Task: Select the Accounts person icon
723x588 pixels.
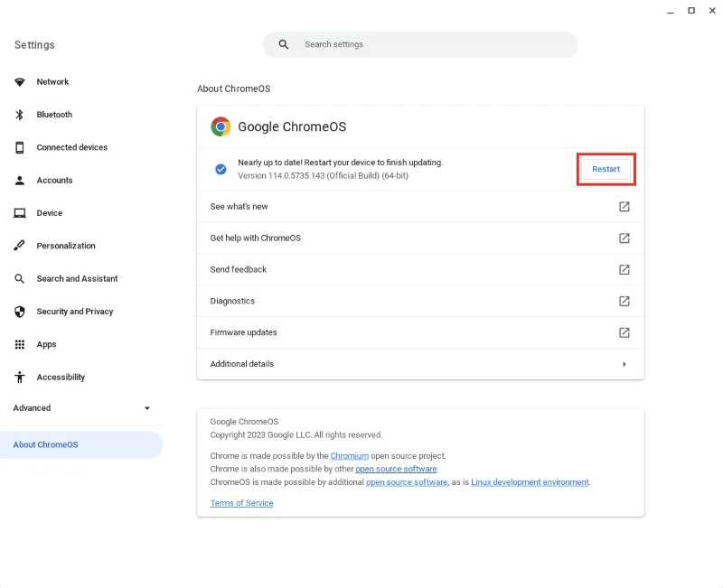Action: pyautogui.click(x=19, y=180)
